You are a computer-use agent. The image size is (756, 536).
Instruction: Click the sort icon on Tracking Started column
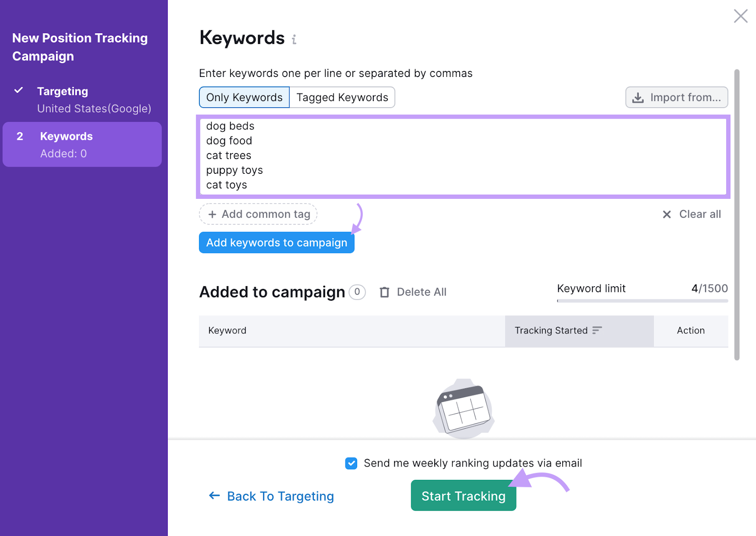click(x=596, y=331)
